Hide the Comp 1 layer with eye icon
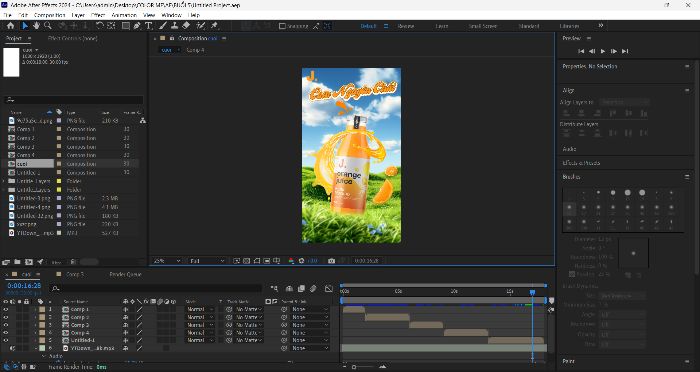Viewport: 700px width, 372px height. pyautogui.click(x=6, y=309)
